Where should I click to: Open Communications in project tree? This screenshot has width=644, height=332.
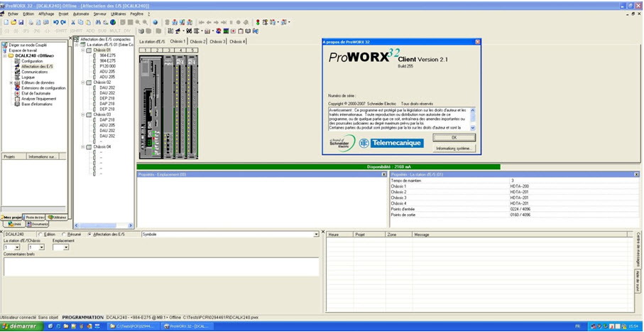coord(35,72)
